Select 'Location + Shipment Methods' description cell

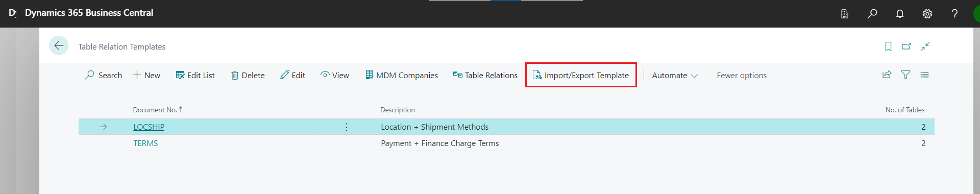point(435,127)
